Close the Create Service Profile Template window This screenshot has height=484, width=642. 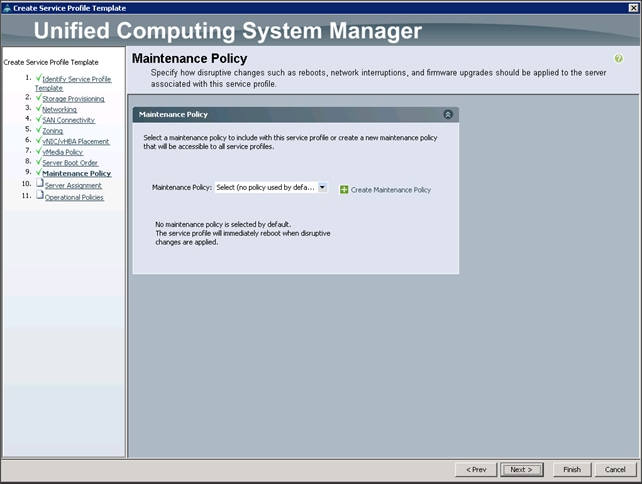(633, 8)
